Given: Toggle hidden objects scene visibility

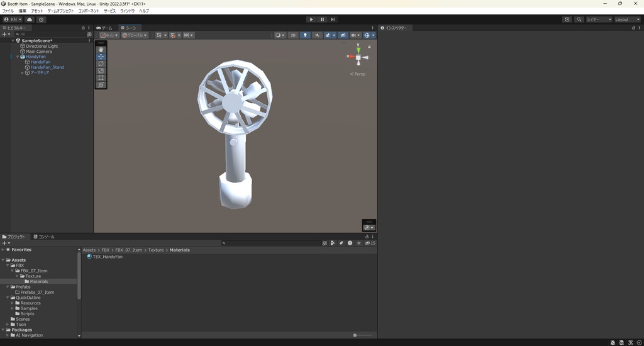Looking at the screenshot, I should tap(343, 35).
